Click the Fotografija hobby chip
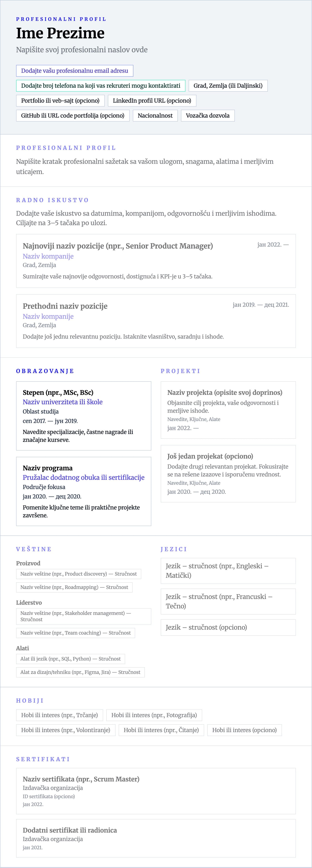Screen dimensions: 312x868 coord(154,715)
